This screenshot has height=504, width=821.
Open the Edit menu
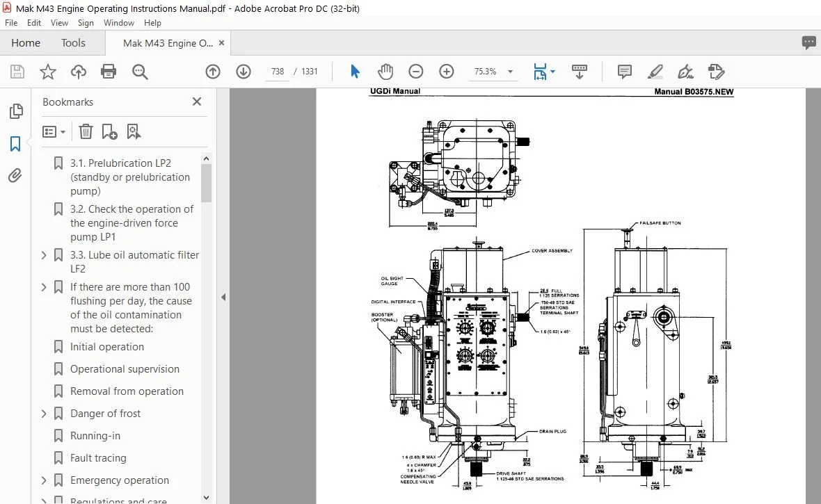click(34, 23)
